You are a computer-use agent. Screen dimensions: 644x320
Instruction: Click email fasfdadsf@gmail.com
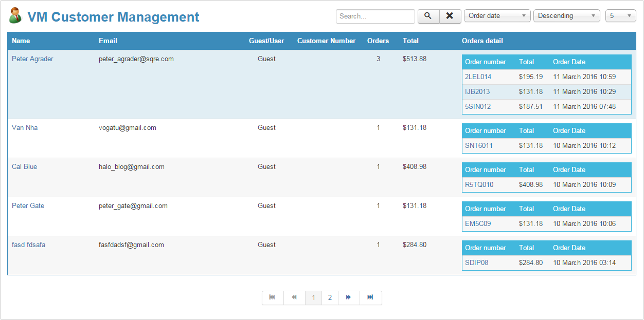click(x=132, y=245)
